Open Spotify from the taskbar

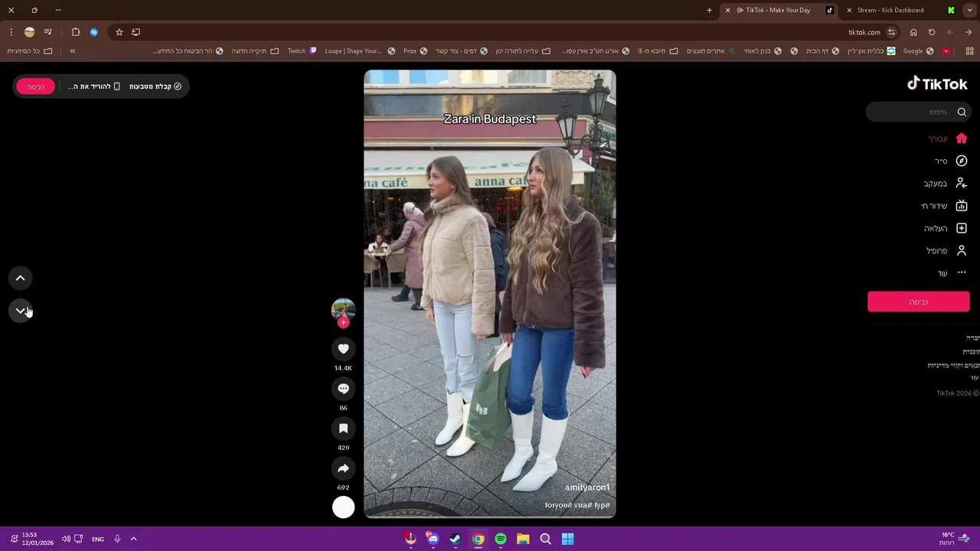(501, 539)
